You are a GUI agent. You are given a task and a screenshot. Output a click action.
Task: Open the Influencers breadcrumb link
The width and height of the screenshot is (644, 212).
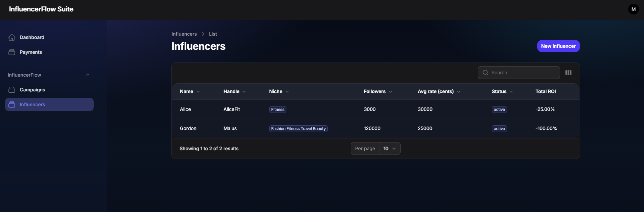tap(184, 34)
